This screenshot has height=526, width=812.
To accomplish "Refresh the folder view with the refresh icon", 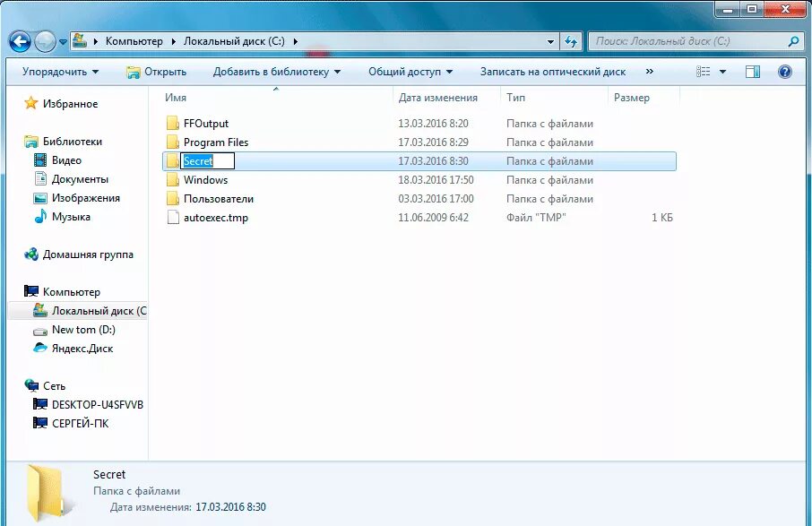I will [x=571, y=41].
